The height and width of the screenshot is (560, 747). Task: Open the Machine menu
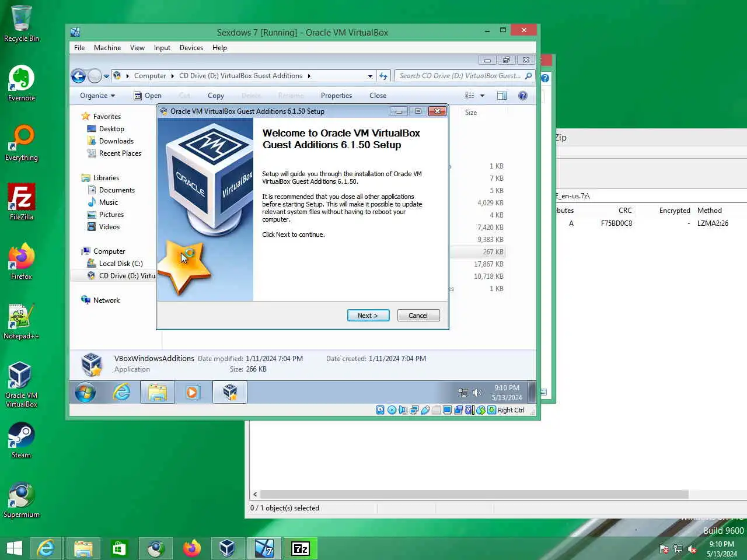tap(107, 48)
